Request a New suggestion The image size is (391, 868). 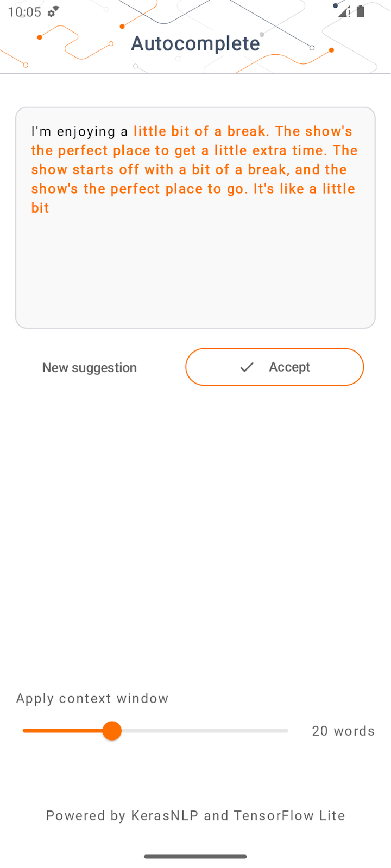click(90, 367)
